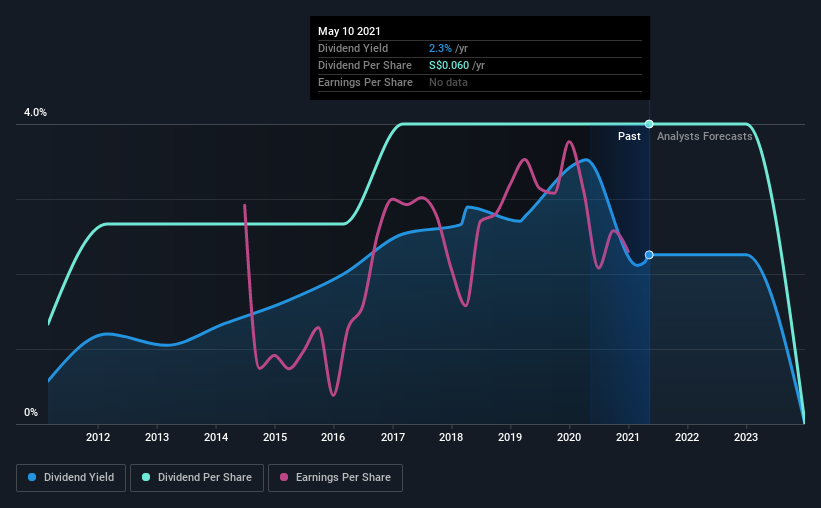Screen dimensions: 821x508
Task: Click the pink Earnings Per Share legend dot
Action: tap(284, 477)
